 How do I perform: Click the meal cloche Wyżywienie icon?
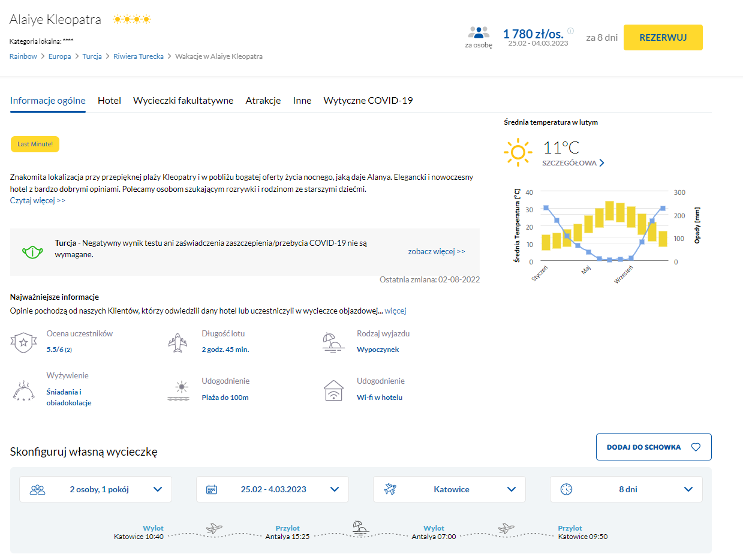click(x=23, y=390)
